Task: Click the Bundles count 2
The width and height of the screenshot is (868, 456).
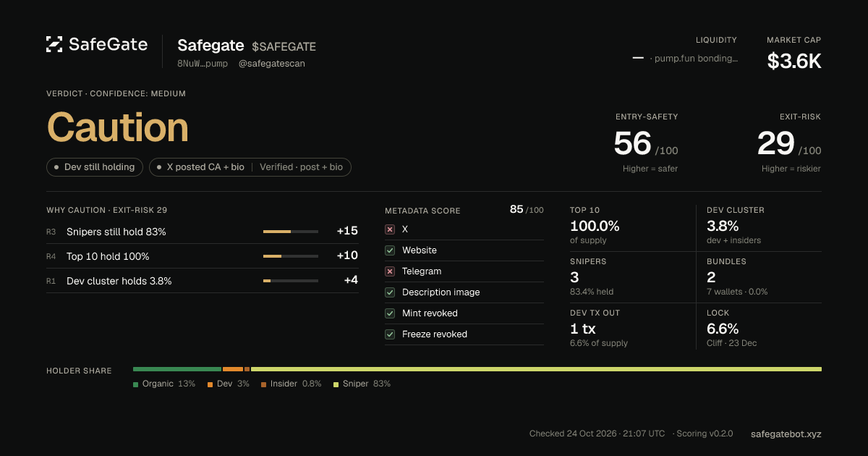Action: pyautogui.click(x=711, y=277)
